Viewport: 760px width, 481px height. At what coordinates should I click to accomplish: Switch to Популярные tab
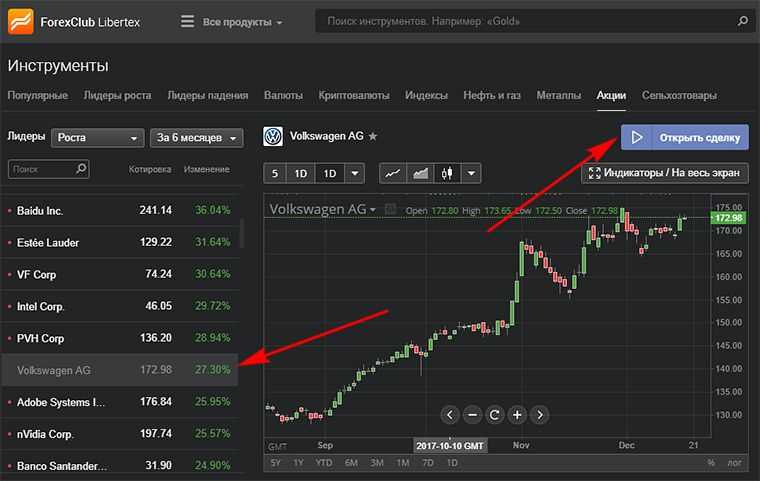point(38,96)
